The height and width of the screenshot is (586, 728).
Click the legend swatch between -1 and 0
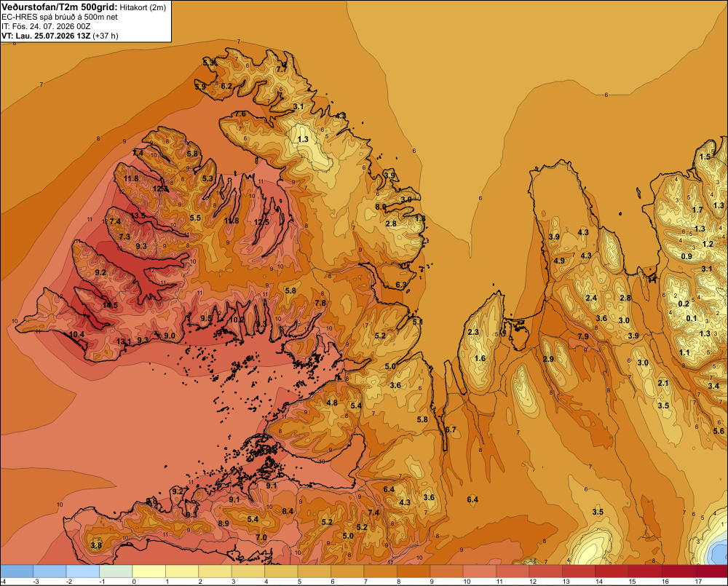tap(116, 571)
